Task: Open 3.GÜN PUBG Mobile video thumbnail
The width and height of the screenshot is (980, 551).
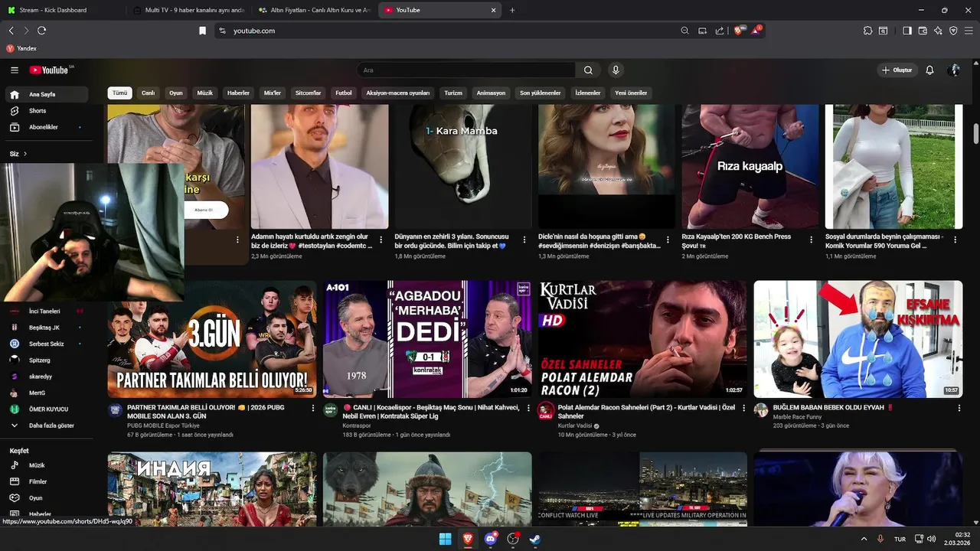Action: tap(212, 338)
